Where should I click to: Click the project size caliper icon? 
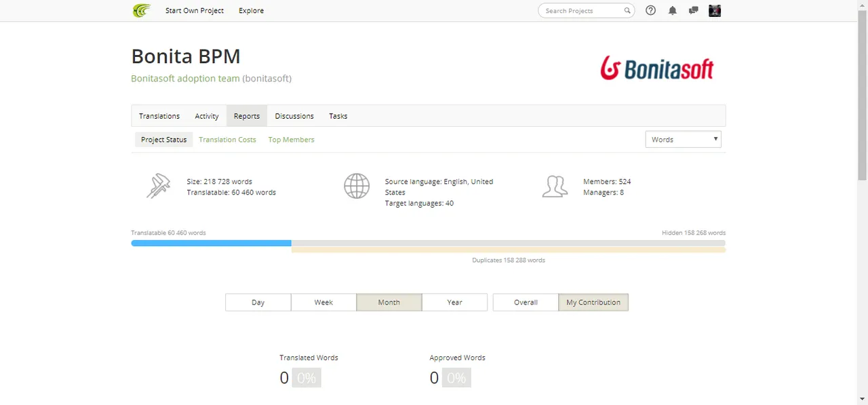(x=158, y=186)
